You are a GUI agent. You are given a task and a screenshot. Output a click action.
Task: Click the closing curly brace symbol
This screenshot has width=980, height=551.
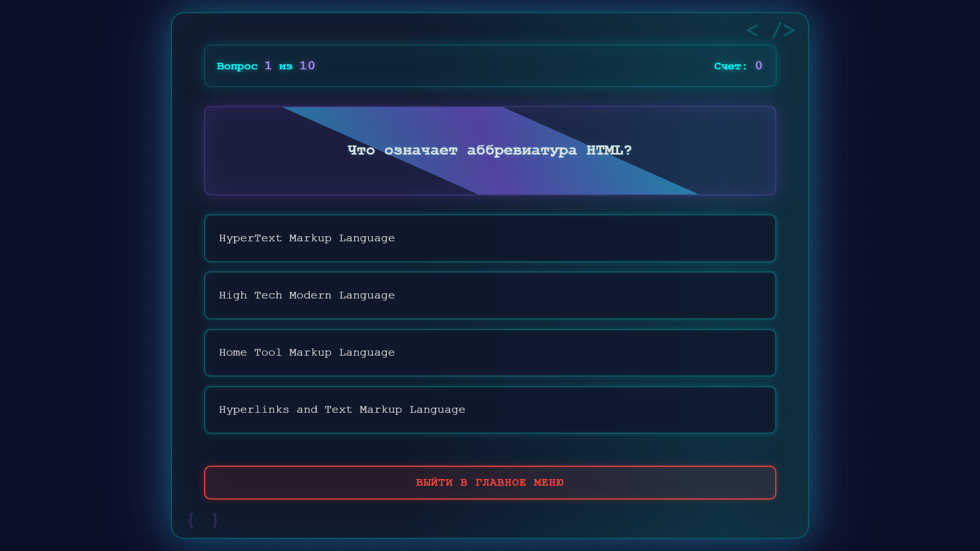click(214, 519)
